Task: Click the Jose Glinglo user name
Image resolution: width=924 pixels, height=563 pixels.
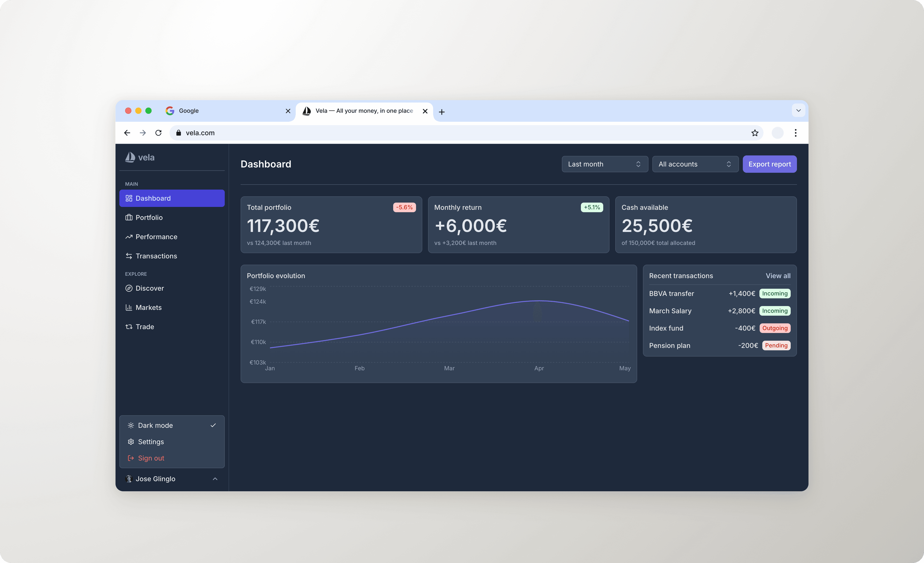Action: 155,479
